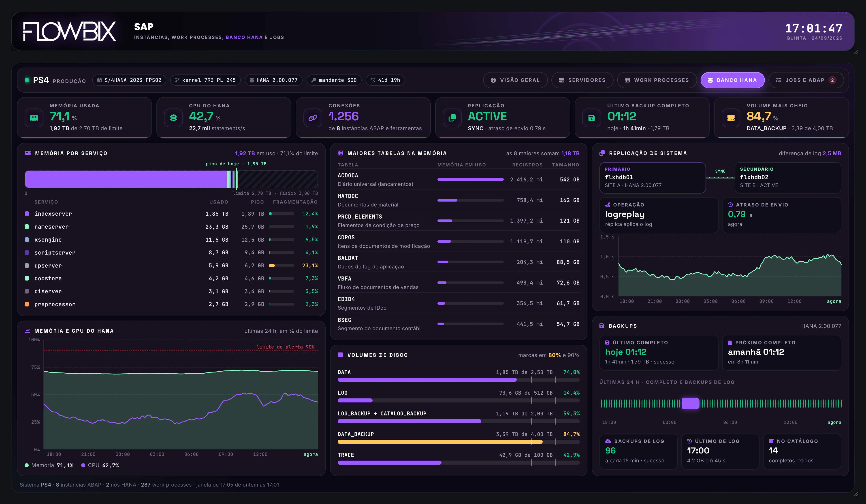Image resolution: width=866 pixels, height=504 pixels.
Task: Click the alert badge 2 on Jobs e ABAP
Action: pos(832,80)
